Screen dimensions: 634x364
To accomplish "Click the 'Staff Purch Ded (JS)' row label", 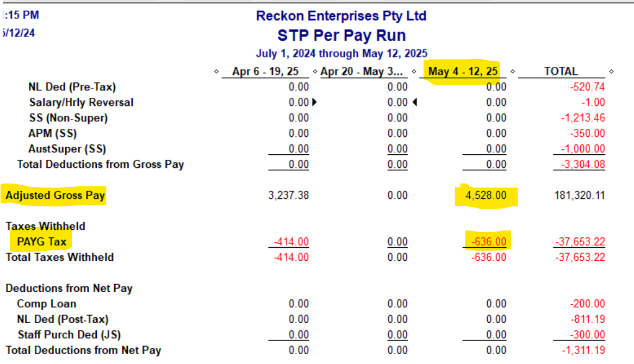I will pos(69,335).
